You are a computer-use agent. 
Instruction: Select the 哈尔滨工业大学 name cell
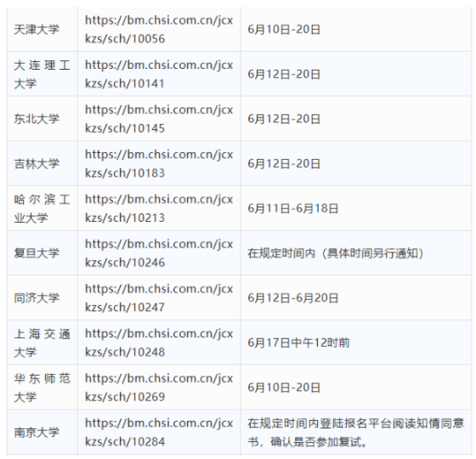coord(42,208)
